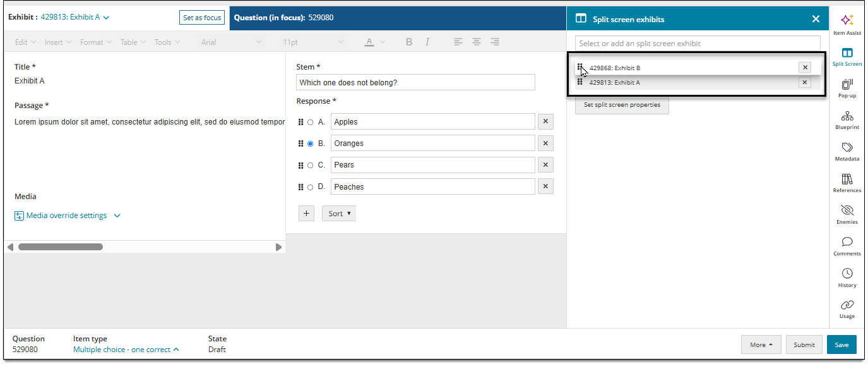Open the More options dropdown

[x=761, y=345]
